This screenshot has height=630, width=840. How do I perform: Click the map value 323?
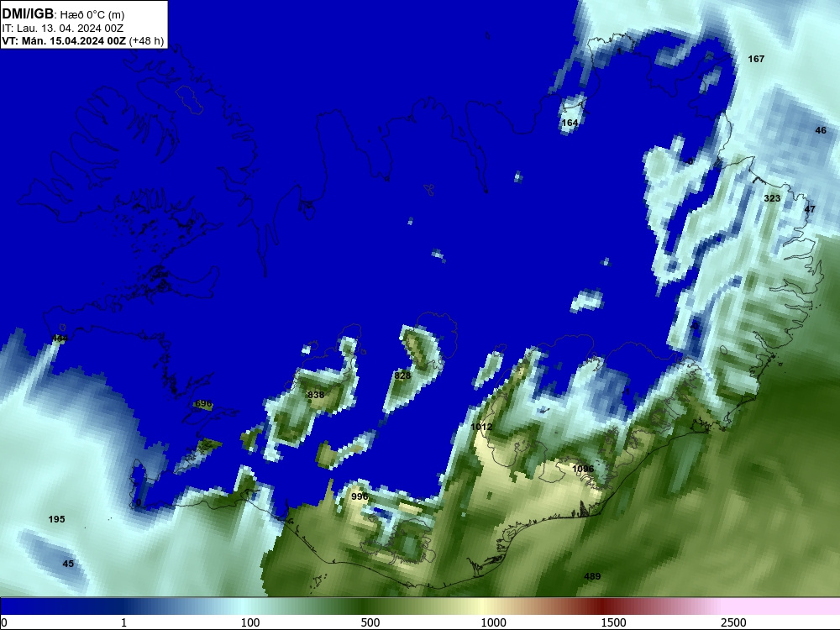tap(772, 198)
